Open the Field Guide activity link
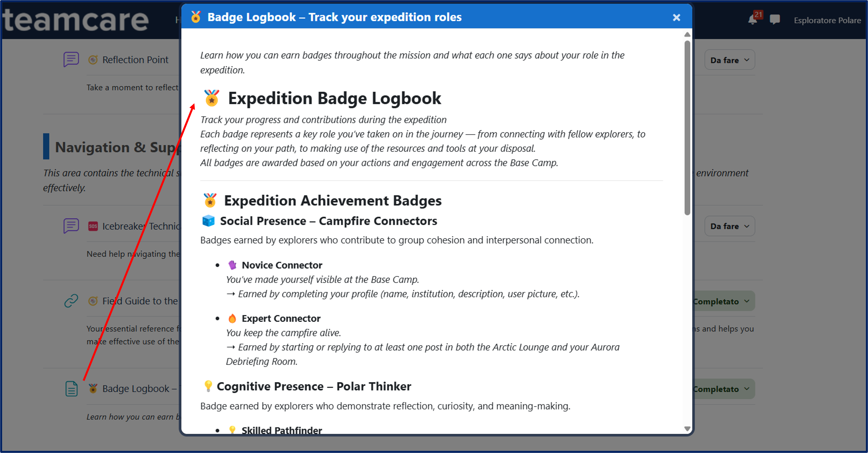Image resolution: width=868 pixels, height=453 pixels. point(140,301)
